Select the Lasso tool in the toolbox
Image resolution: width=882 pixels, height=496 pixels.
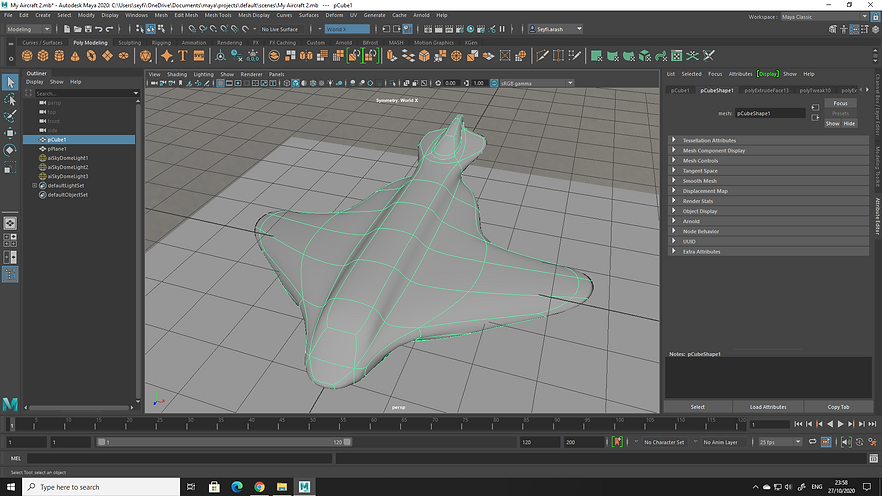click(10, 100)
